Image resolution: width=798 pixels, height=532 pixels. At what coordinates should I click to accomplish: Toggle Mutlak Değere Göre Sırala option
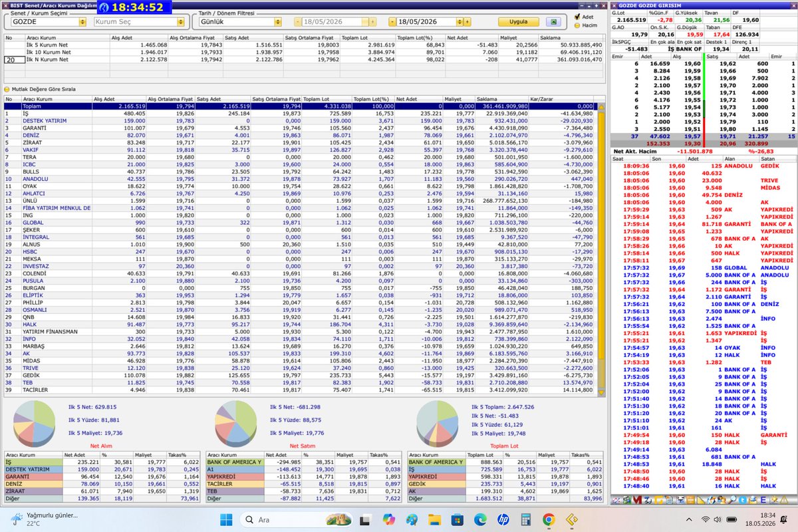point(39,88)
